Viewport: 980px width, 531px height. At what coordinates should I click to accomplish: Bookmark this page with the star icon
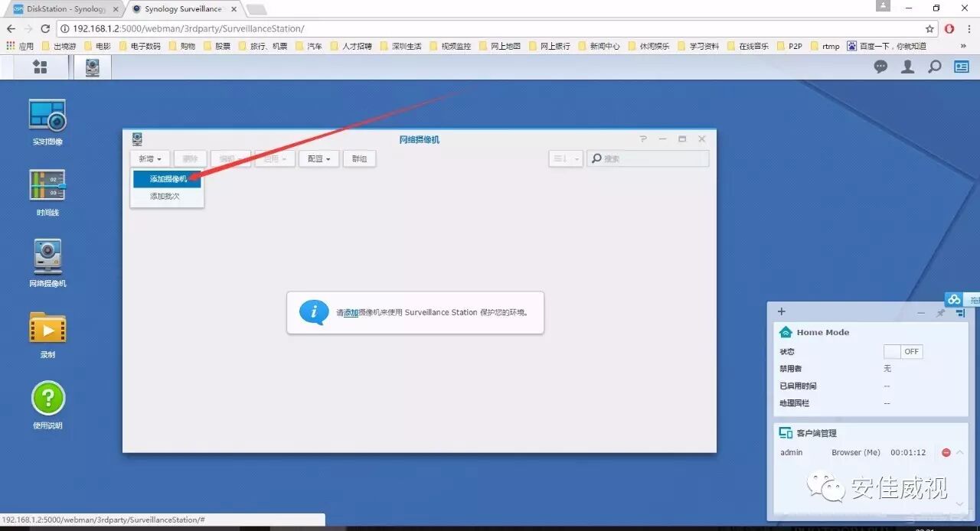coord(929,28)
